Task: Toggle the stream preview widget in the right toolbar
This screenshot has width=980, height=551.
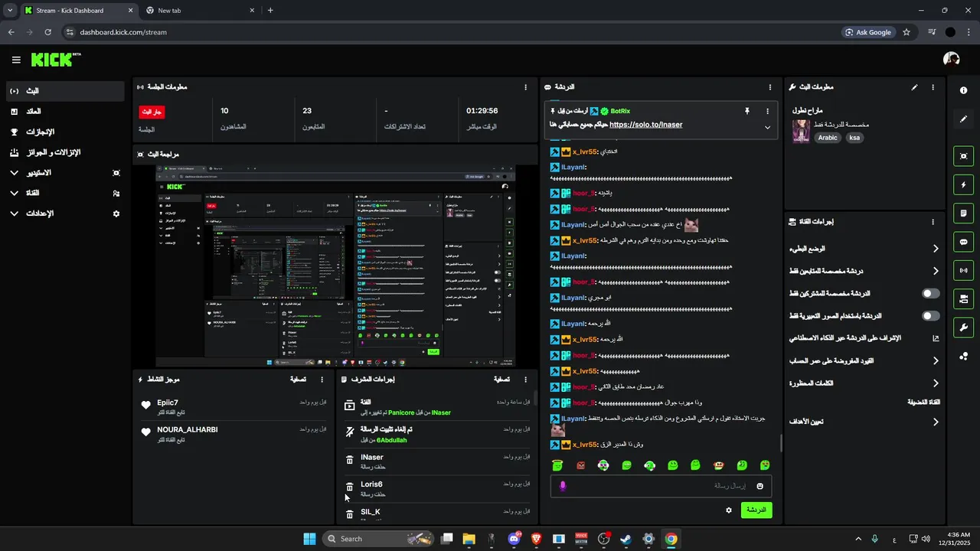Action: (963, 156)
